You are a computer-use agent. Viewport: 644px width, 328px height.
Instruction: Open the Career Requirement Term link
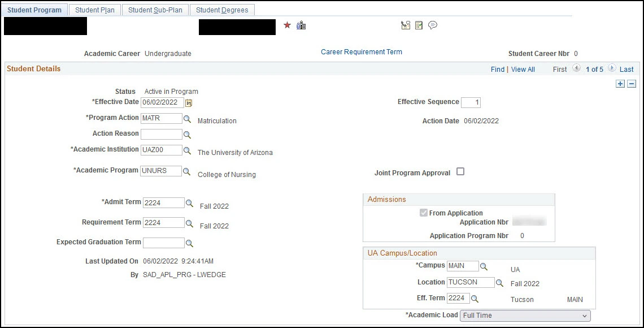click(x=362, y=52)
